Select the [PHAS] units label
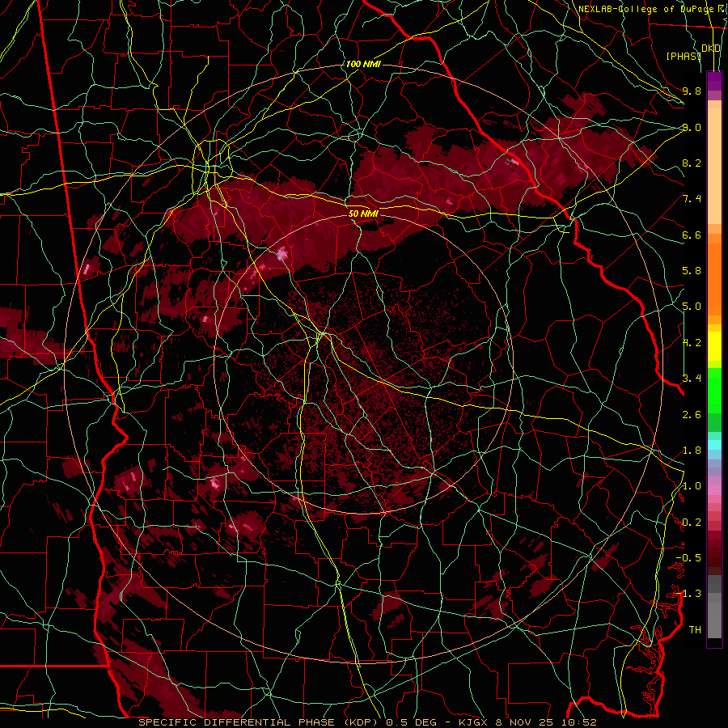Image resolution: width=728 pixels, height=728 pixels. tap(684, 57)
